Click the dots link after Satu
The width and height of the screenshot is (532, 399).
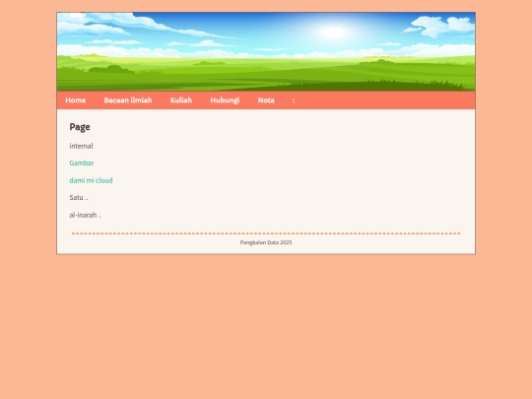pos(87,198)
